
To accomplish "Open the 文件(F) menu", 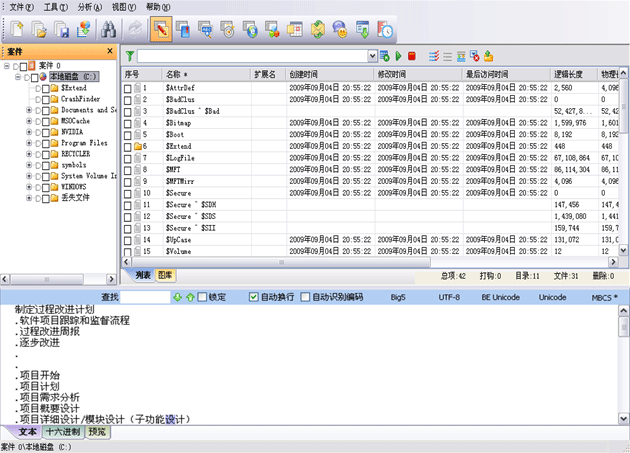I will 22,7.
